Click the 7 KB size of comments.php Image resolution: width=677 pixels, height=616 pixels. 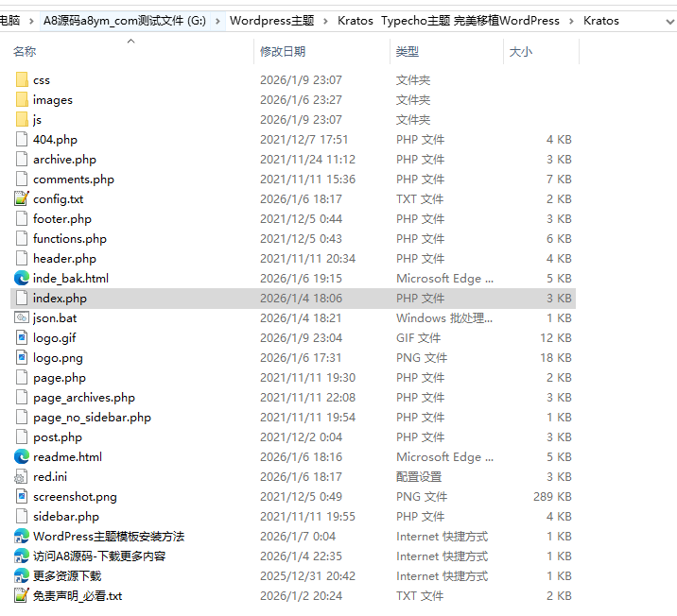pyautogui.click(x=559, y=179)
